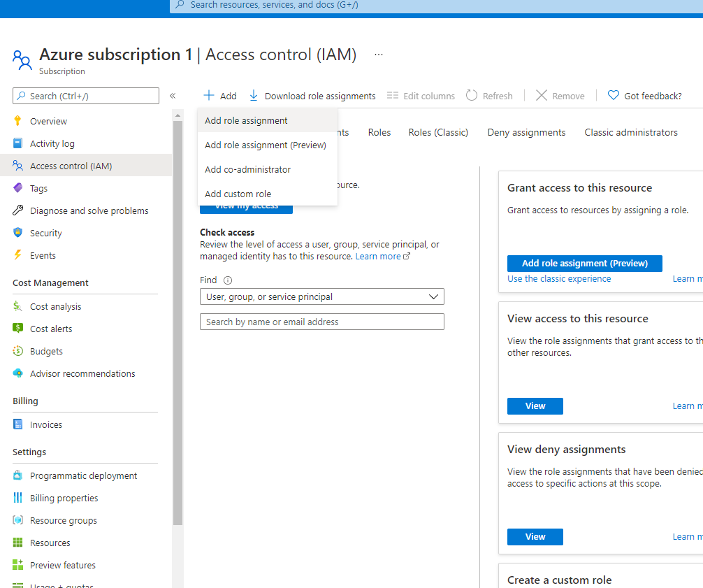Click Edit columns in the toolbar
The height and width of the screenshot is (588, 703).
coord(421,96)
